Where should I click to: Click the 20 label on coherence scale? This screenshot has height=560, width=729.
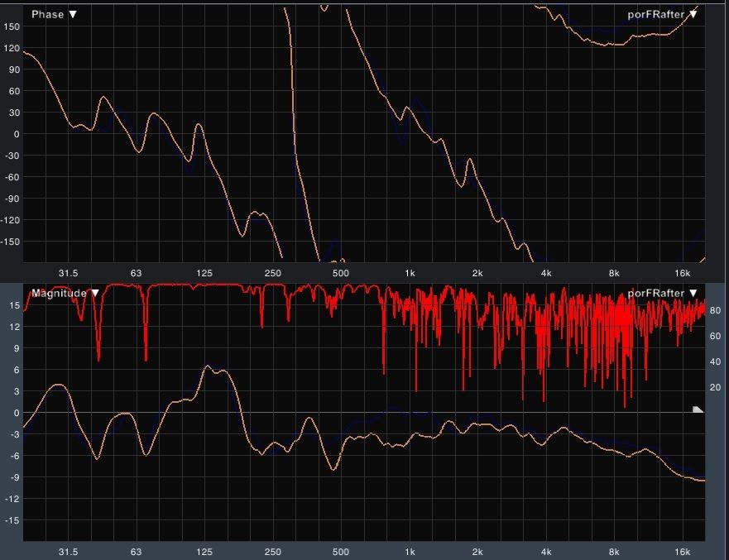click(716, 388)
